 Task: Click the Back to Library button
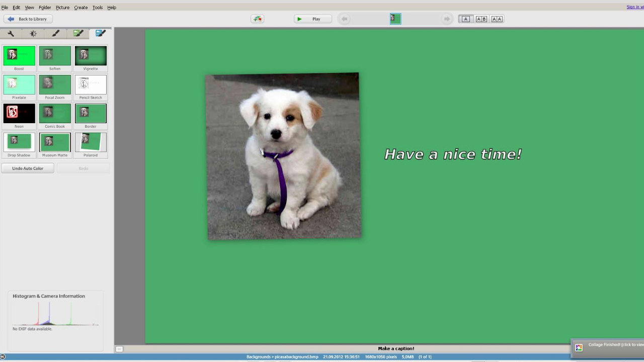[28, 19]
